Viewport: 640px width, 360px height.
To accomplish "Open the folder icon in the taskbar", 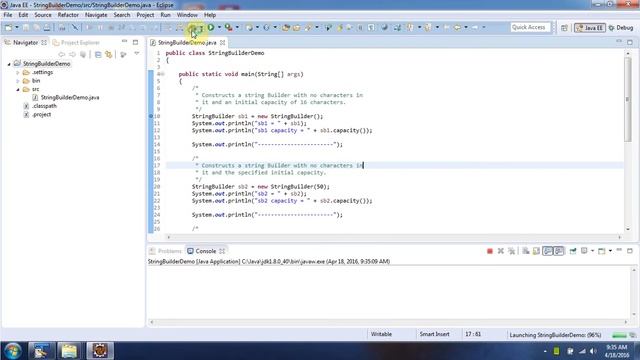I will pyautogui.click(x=69, y=351).
